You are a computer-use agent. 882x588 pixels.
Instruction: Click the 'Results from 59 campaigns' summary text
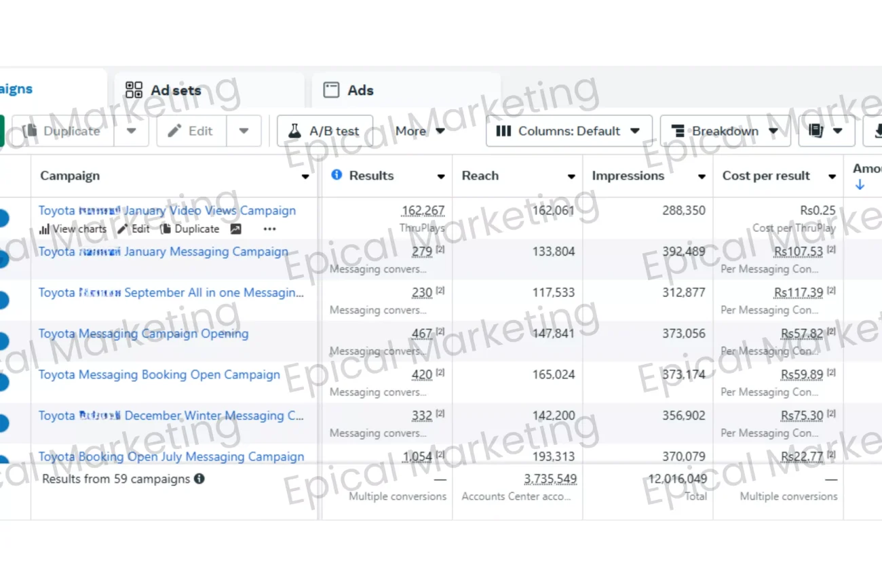click(116, 479)
